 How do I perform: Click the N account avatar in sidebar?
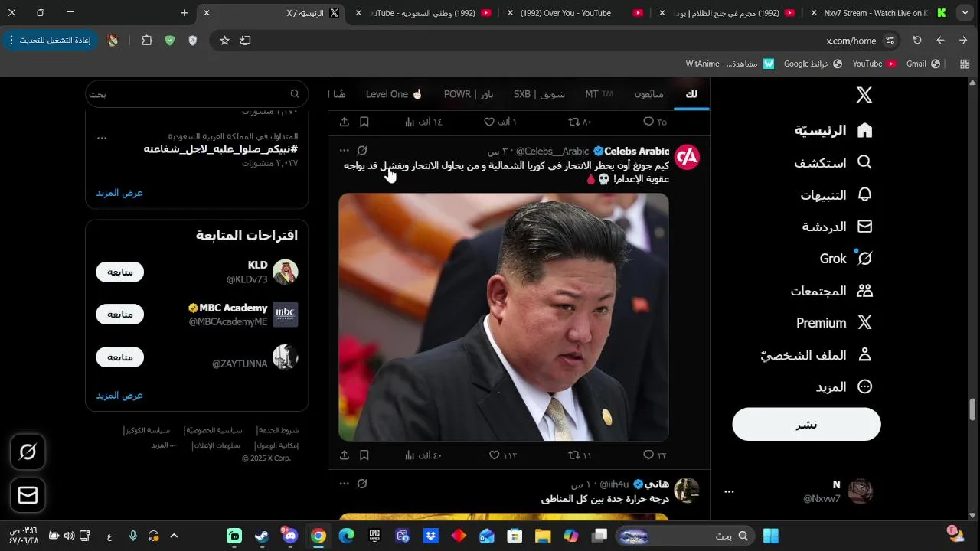tap(861, 491)
